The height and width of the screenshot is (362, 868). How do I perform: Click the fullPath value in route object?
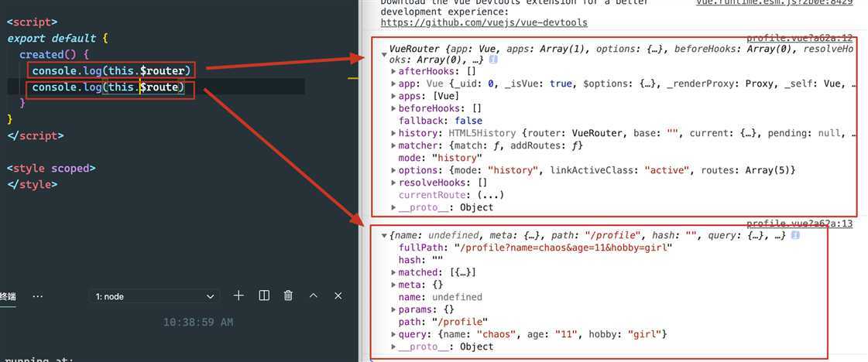tap(563, 248)
